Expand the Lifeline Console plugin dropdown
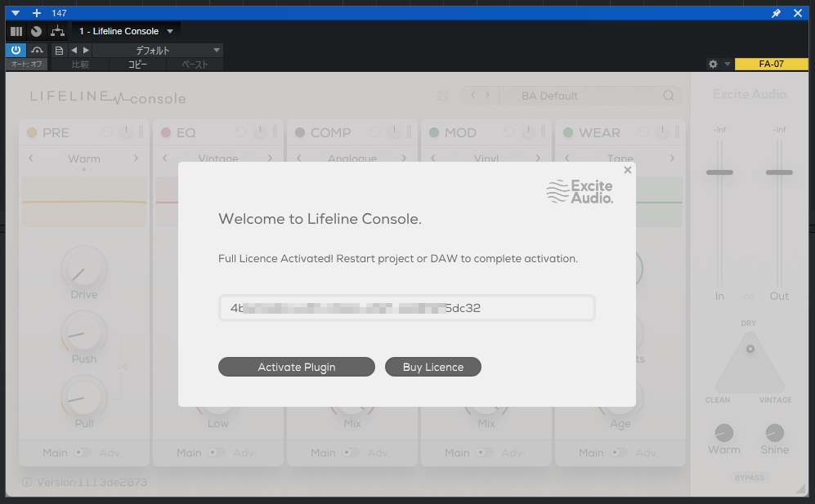 170,31
